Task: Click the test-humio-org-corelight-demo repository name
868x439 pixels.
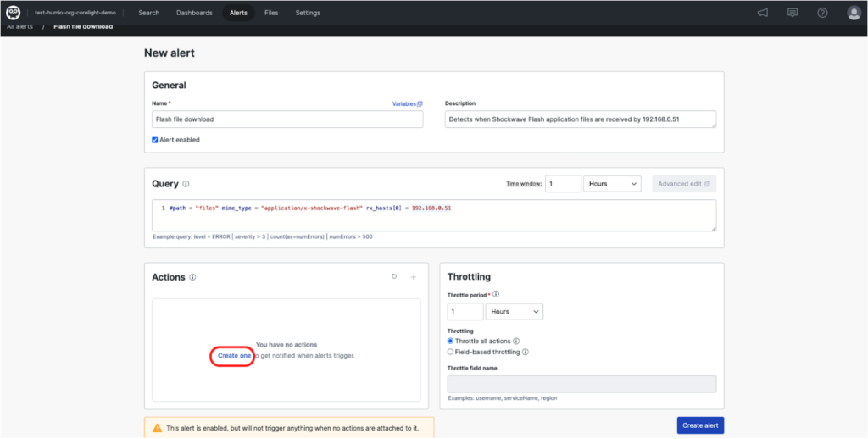Action: pos(75,13)
